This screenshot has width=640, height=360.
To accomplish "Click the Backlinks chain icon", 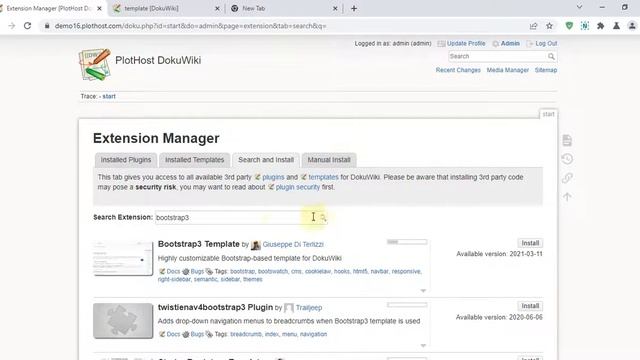I will (x=567, y=178).
